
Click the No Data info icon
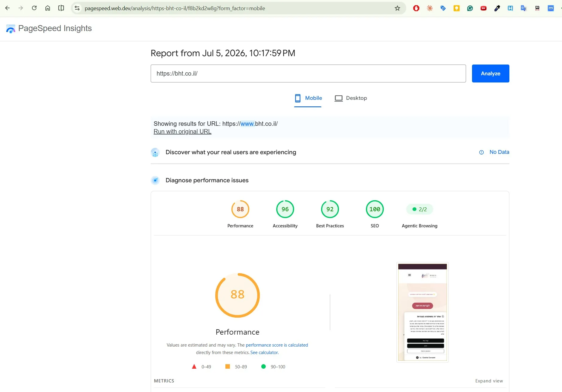tap(481, 152)
